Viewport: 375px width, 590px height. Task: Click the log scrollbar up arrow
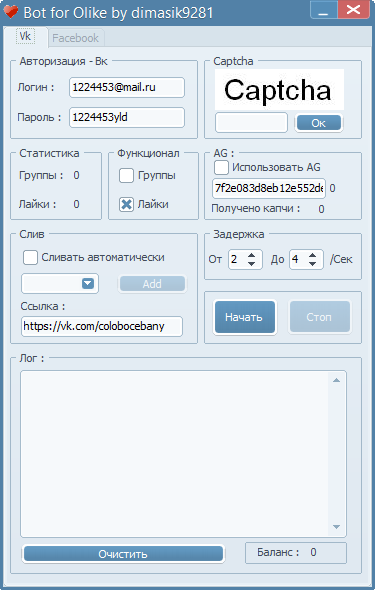coord(337,380)
